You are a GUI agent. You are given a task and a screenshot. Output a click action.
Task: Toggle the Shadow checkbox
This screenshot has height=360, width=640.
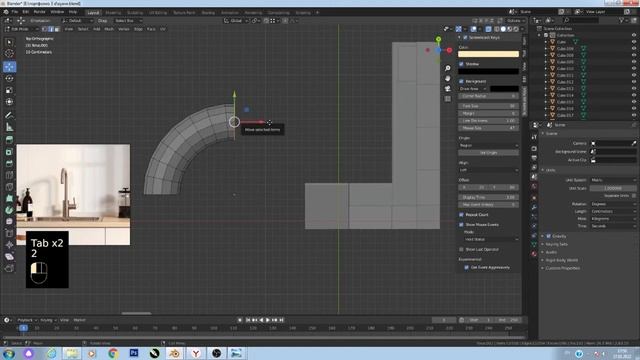point(461,64)
